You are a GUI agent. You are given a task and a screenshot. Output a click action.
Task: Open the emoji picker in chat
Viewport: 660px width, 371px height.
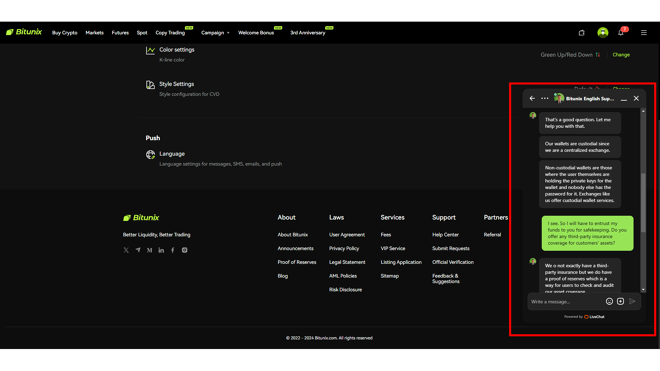pyautogui.click(x=609, y=302)
